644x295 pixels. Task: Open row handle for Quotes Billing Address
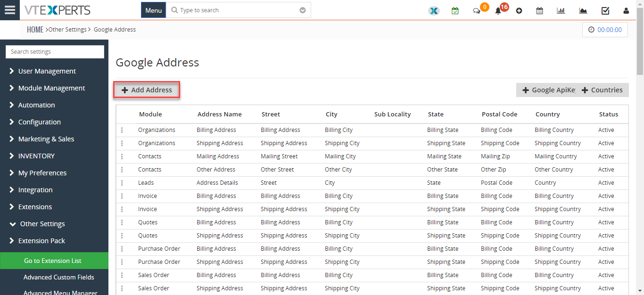[x=122, y=222]
